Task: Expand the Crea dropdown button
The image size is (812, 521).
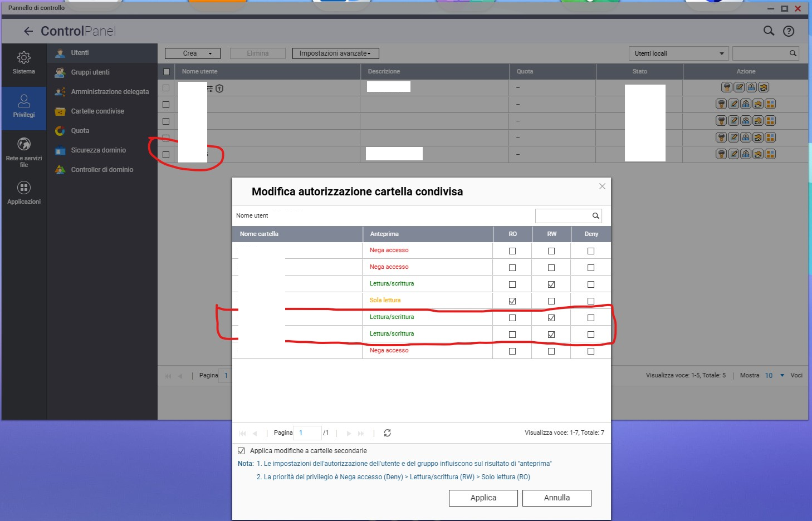Action: (x=193, y=53)
